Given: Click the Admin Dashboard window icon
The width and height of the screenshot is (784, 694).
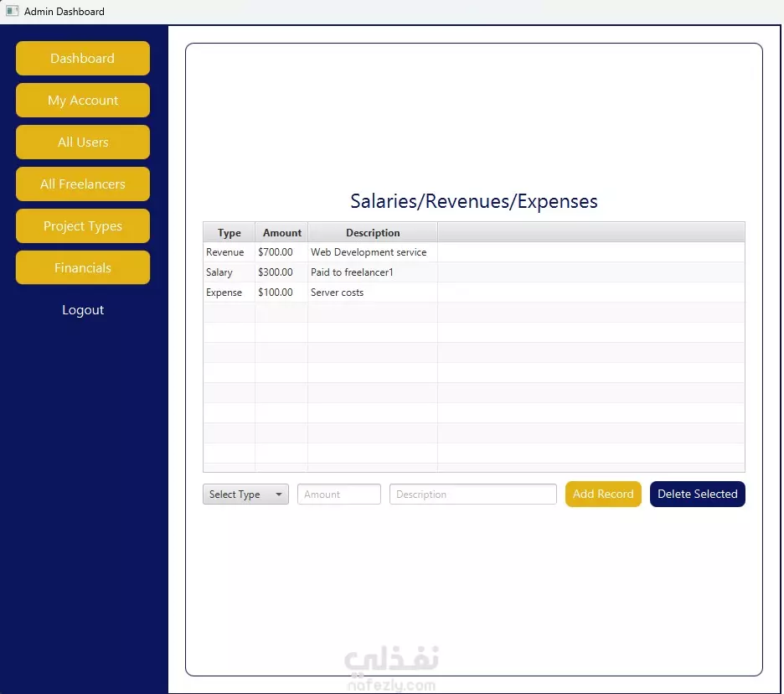Looking at the screenshot, I should coord(12,11).
